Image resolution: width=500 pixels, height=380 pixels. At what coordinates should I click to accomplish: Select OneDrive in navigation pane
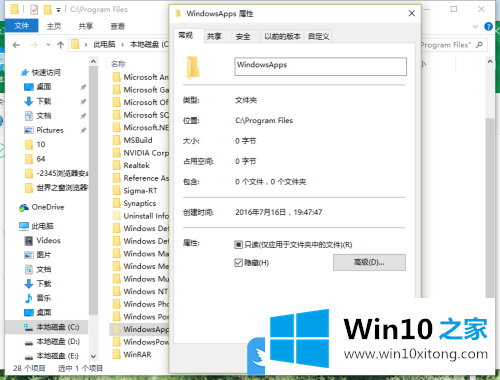click(48, 207)
